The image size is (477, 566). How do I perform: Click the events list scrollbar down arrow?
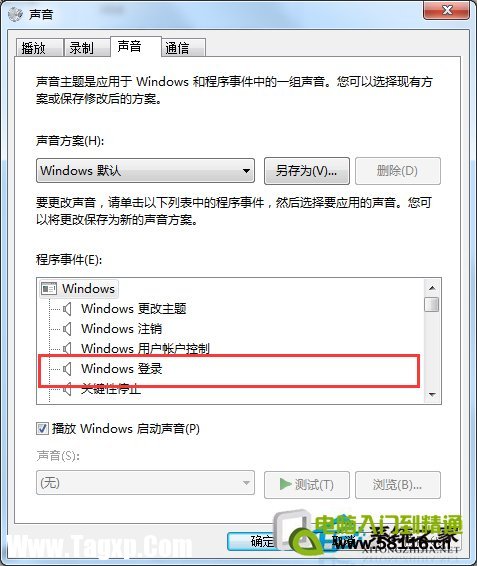pyautogui.click(x=432, y=395)
